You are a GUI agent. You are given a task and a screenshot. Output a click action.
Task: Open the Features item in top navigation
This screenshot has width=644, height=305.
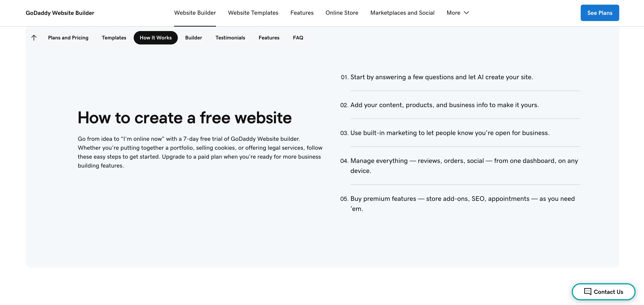(x=302, y=13)
